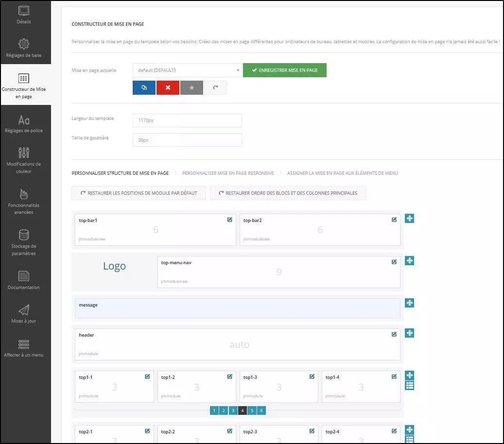Set top1 row to 1 column
Screen dimensions: 504x444
point(214,410)
